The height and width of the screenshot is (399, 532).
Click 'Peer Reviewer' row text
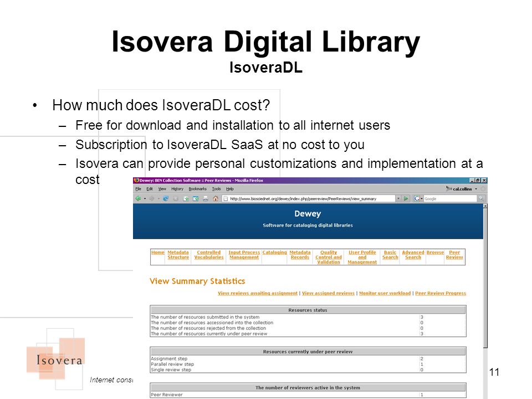[x=167, y=395]
